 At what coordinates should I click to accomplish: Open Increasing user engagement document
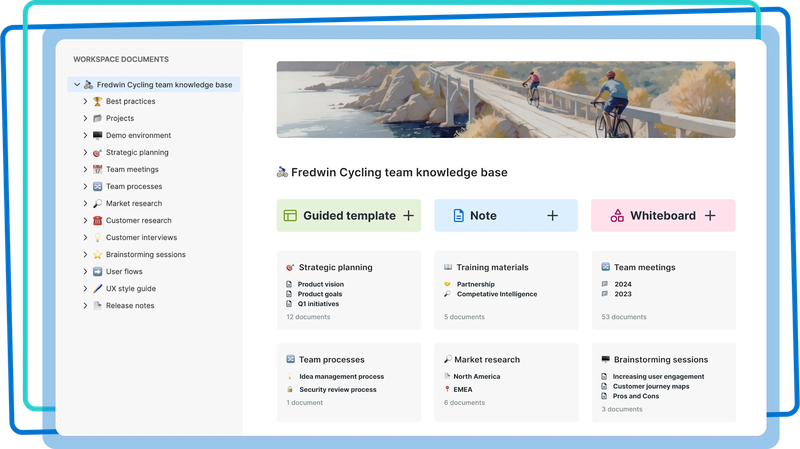tap(658, 377)
